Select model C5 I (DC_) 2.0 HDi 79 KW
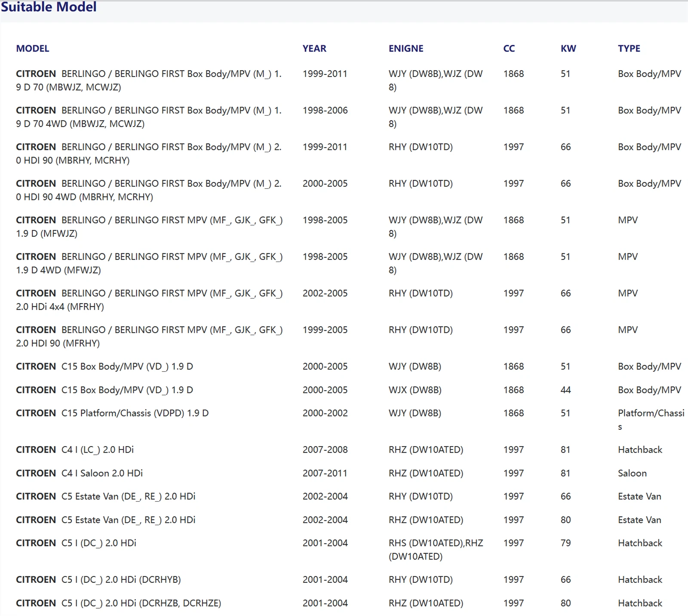Screen dimensions: 688x616 click(76, 543)
